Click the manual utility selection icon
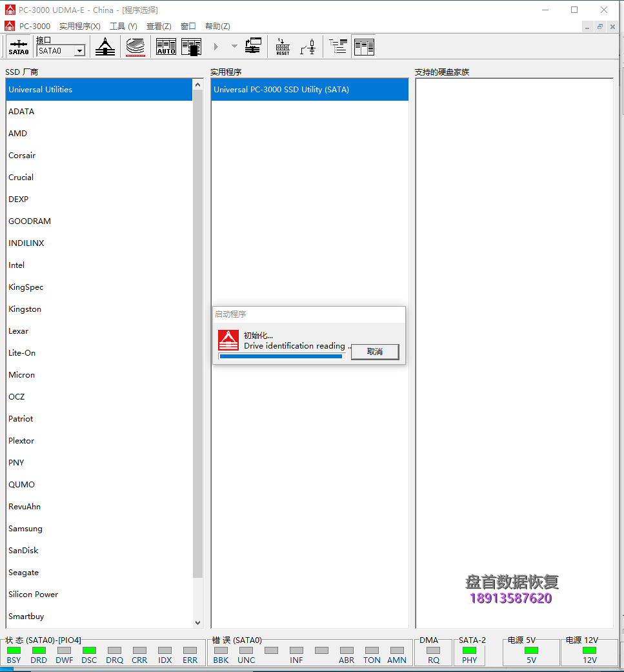The width and height of the screenshot is (624, 672). (x=191, y=46)
